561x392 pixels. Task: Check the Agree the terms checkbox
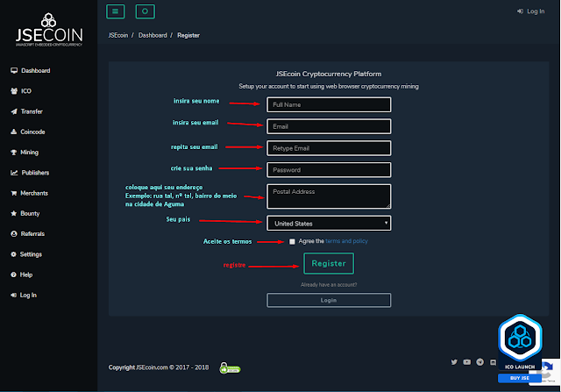pos(292,241)
